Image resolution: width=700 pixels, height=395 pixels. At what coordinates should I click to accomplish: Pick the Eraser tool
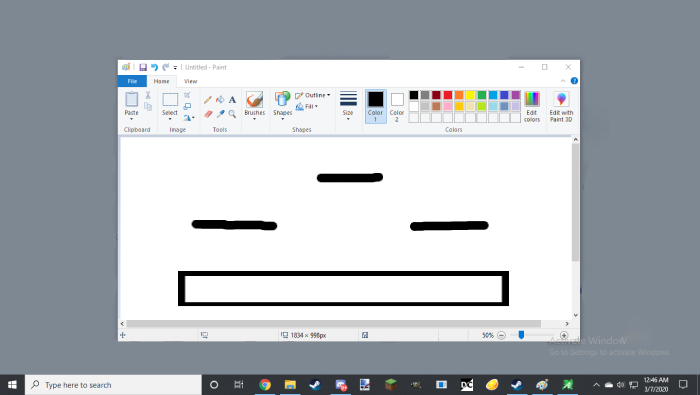tap(208, 114)
